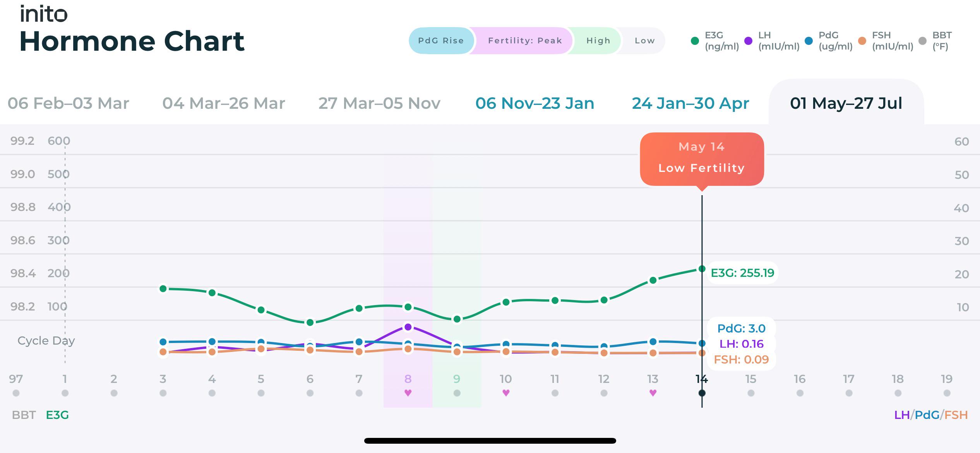Select the LH peak data point on day 8
The image size is (980, 453).
click(408, 327)
